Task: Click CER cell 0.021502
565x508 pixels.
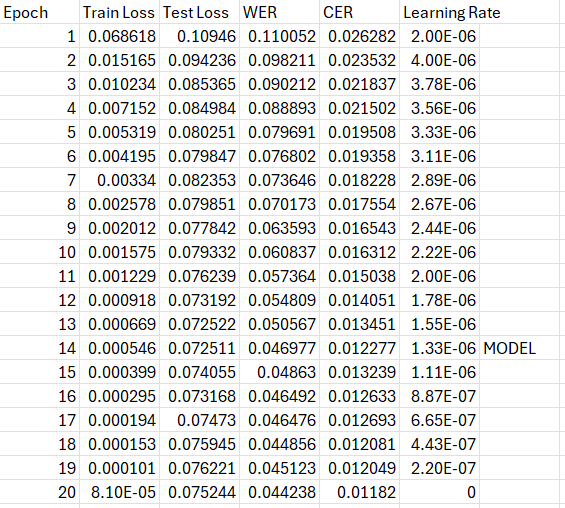Action: [359, 108]
